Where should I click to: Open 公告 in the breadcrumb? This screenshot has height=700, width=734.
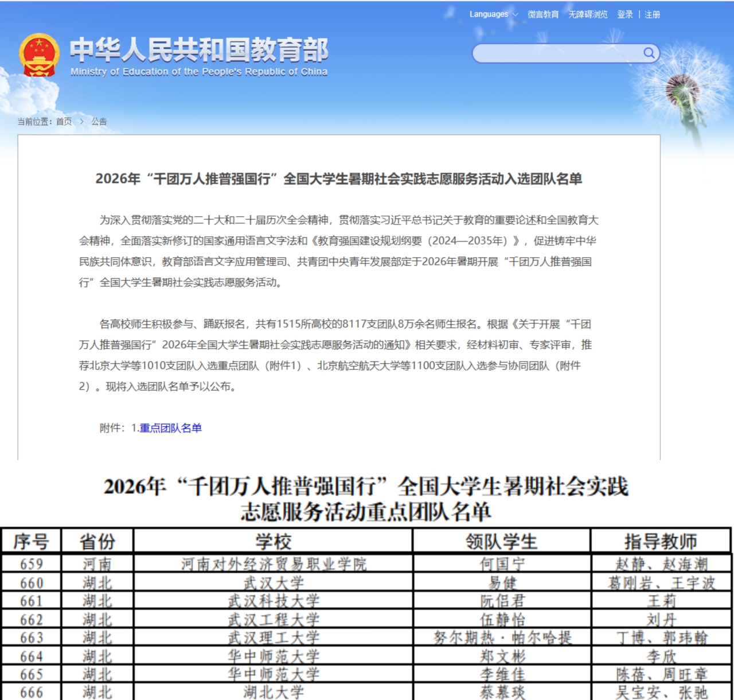click(99, 122)
